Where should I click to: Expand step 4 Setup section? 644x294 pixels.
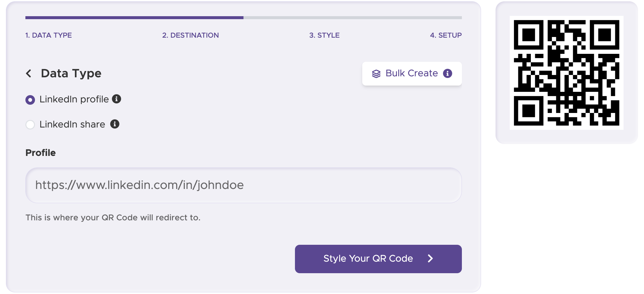[446, 35]
